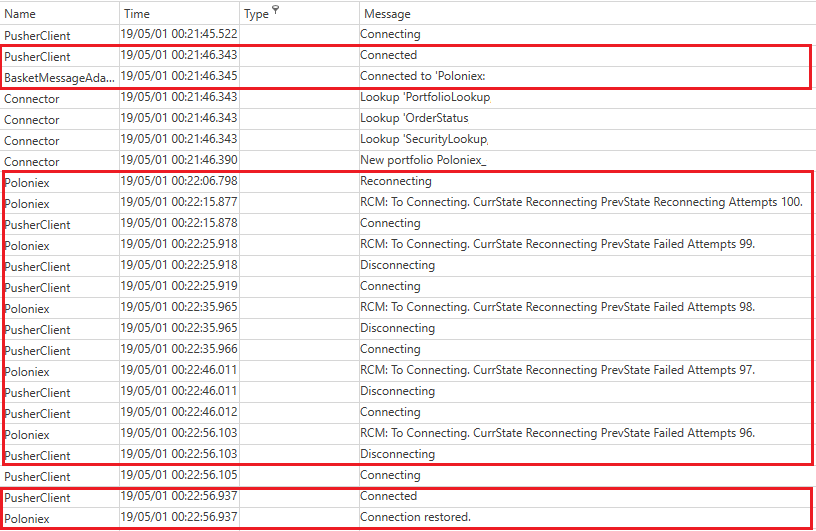Screen dimensions: 816x531
Task: Click the RCM message with Attempts 99
Action: [x=557, y=244]
